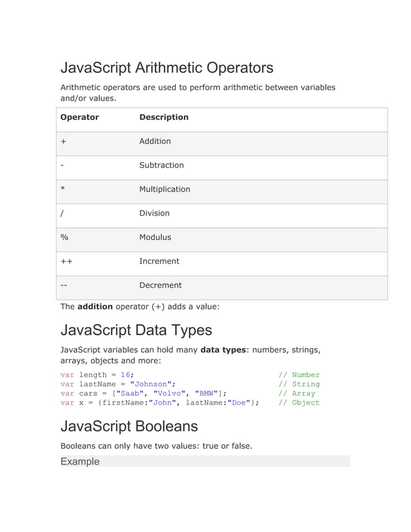Image resolution: width=411 pixels, height=532 pixels.
Task: Click the "Volvo" string in code
Action: pos(169,394)
